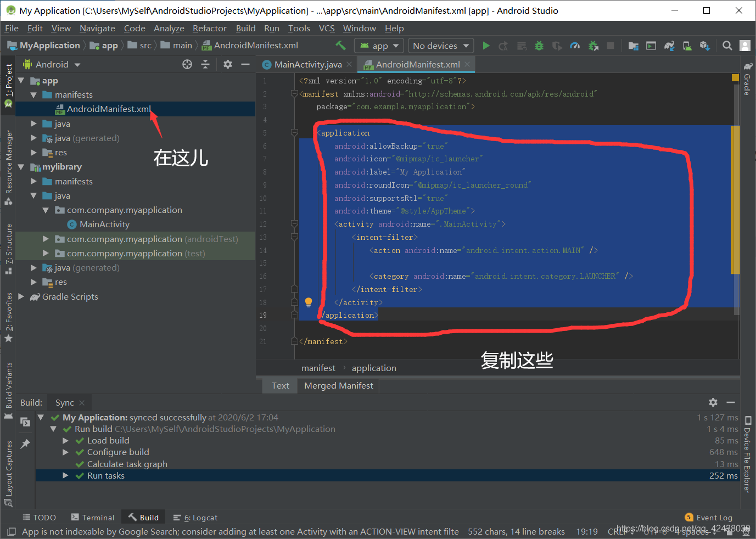Expand the Gradle Scripts node

pos(21,296)
